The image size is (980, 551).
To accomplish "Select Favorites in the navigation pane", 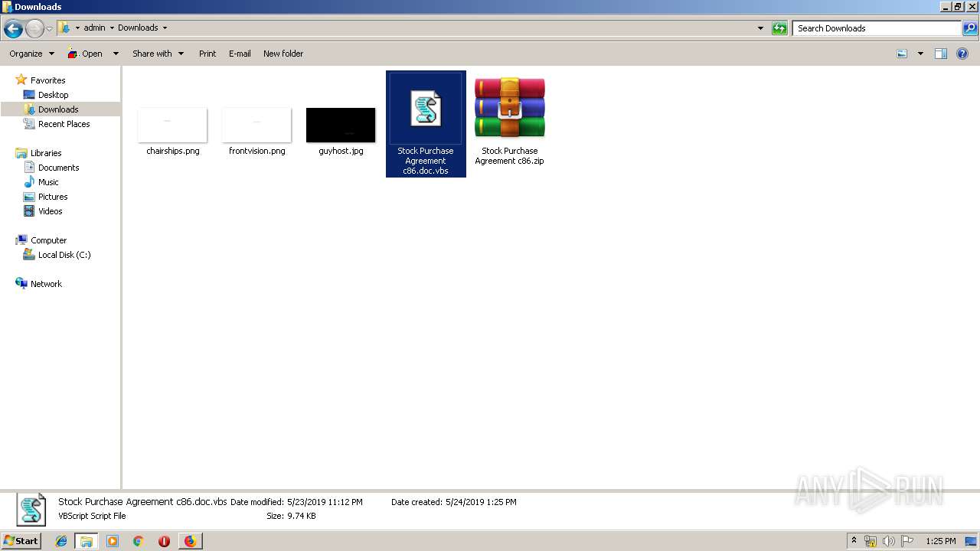I will tap(47, 80).
